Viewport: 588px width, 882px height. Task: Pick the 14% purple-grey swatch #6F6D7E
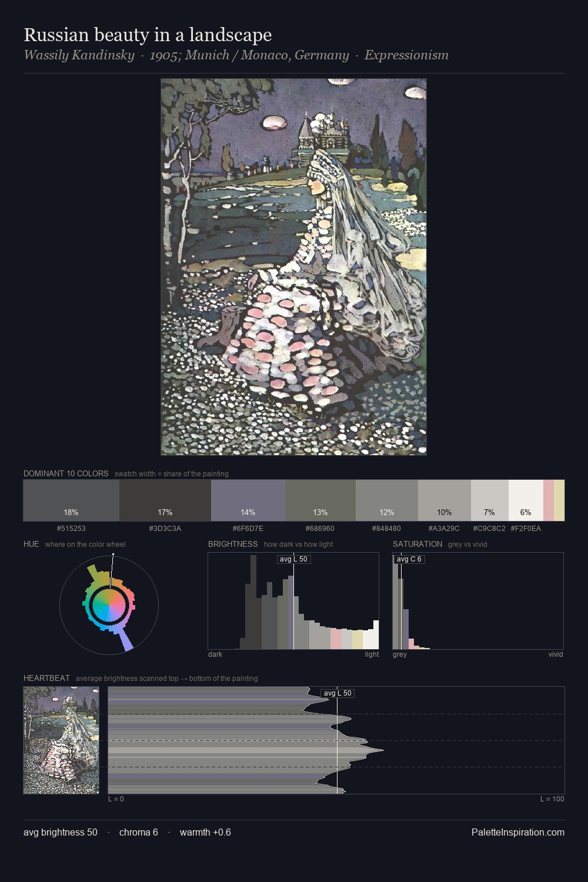click(x=248, y=500)
